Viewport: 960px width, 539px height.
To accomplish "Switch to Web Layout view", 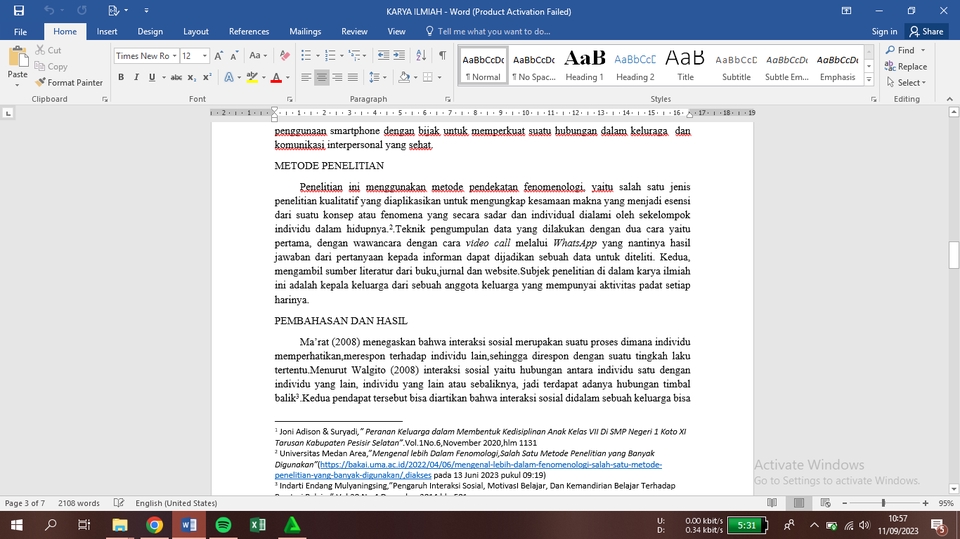I will tap(825, 503).
